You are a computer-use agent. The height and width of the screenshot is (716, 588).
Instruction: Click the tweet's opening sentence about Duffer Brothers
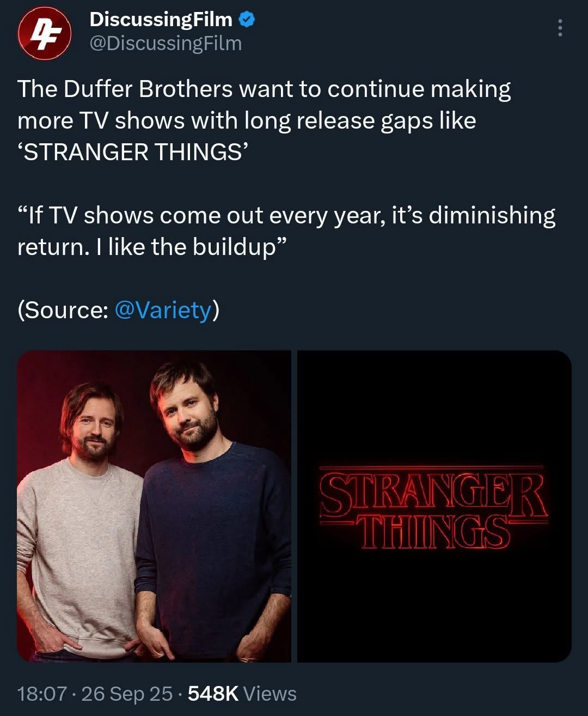(264, 89)
